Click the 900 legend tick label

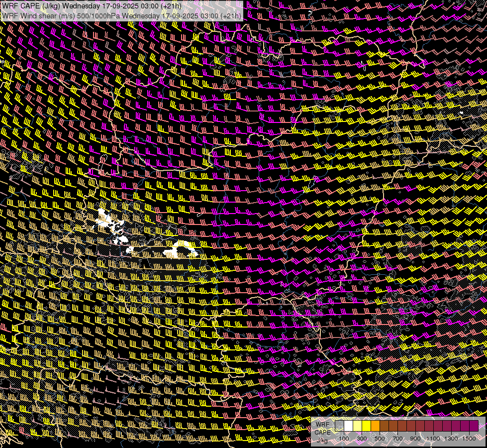[415, 439]
